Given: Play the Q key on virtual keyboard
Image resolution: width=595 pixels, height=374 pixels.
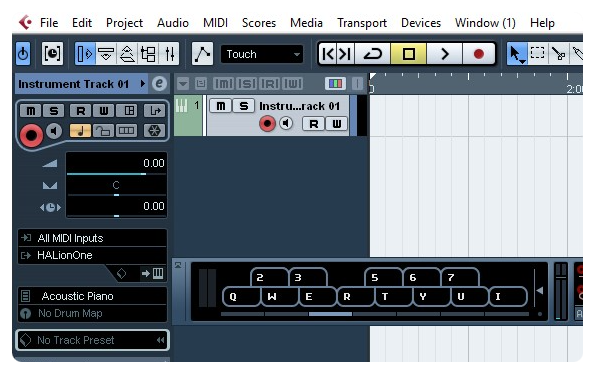Looking at the screenshot, I should [241, 296].
